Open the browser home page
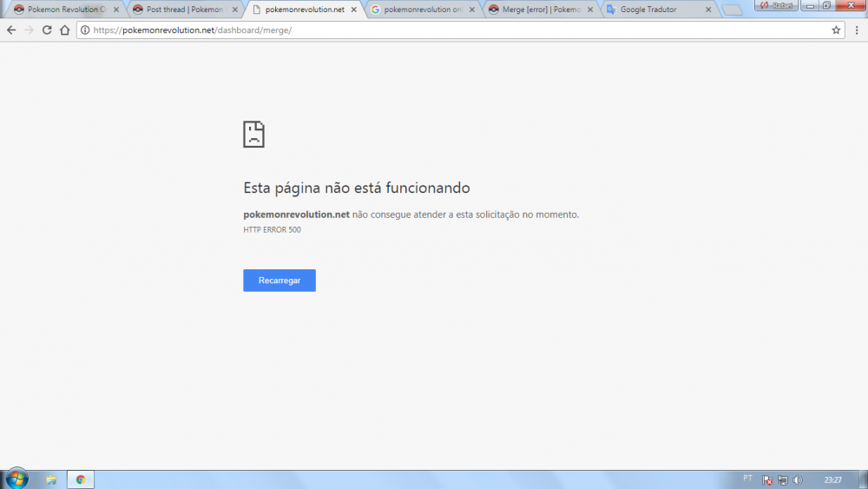The image size is (868, 489). pos(64,30)
